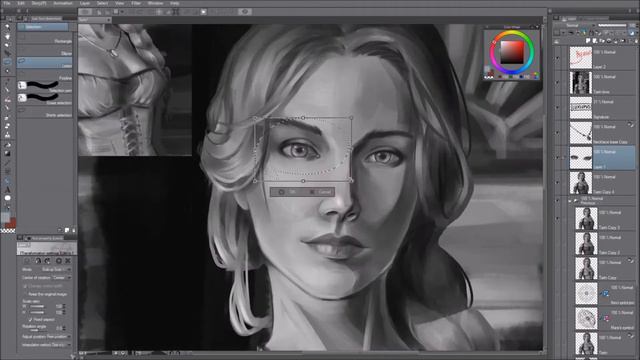Toggle Keep the original image checkbox
Viewport: 640px width, 360px height.
click(25, 294)
